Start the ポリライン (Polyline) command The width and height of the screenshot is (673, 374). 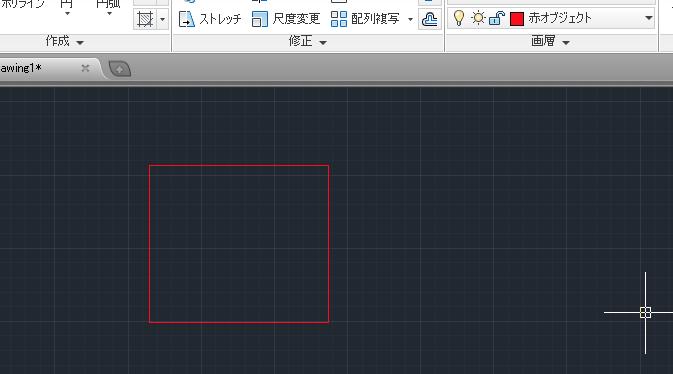(23, 4)
